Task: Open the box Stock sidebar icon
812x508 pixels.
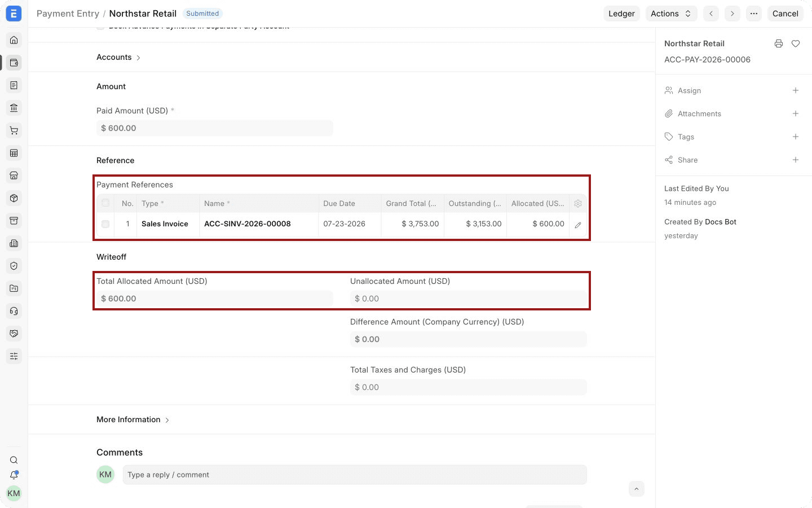Action: (14, 198)
